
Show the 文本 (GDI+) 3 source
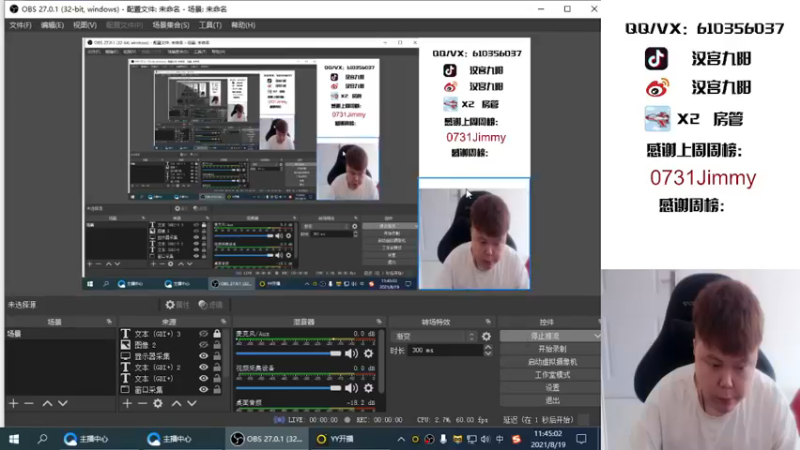204,334
